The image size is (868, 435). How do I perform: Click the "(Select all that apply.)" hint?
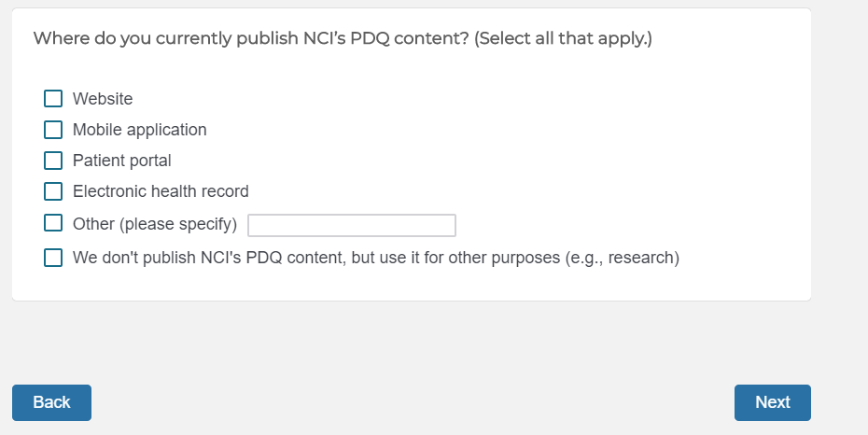point(563,39)
